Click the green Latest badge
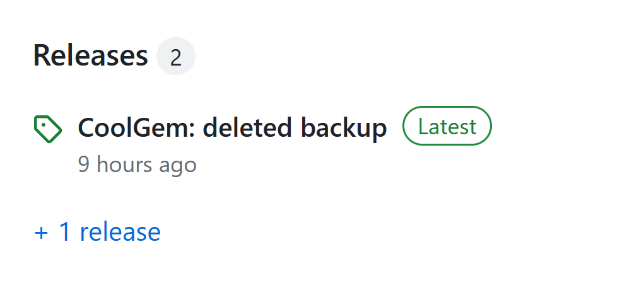644x283 pixels. (447, 126)
